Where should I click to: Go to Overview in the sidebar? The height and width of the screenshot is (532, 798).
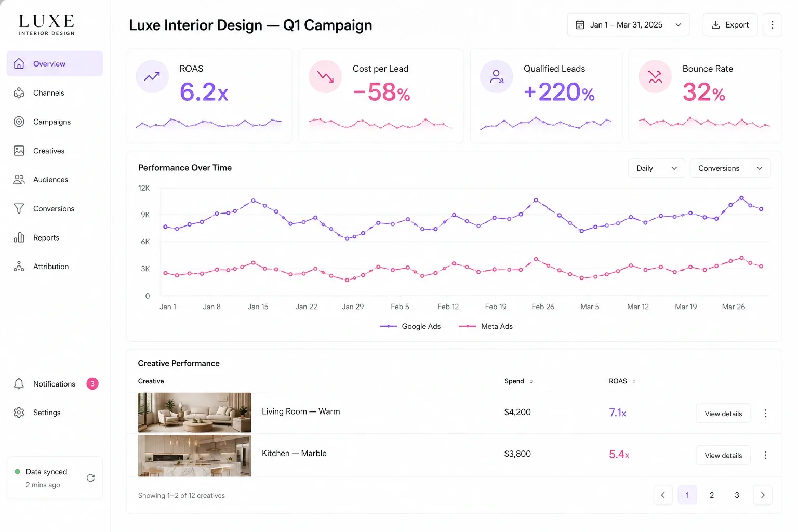[x=55, y=63]
